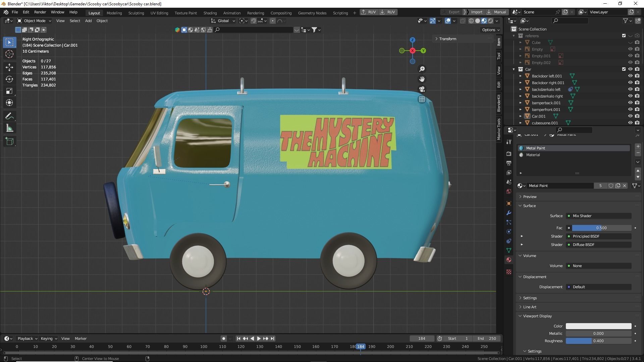Switch to the Shading workspace tab
Image resolution: width=644 pixels, height=362 pixels.
(210, 13)
